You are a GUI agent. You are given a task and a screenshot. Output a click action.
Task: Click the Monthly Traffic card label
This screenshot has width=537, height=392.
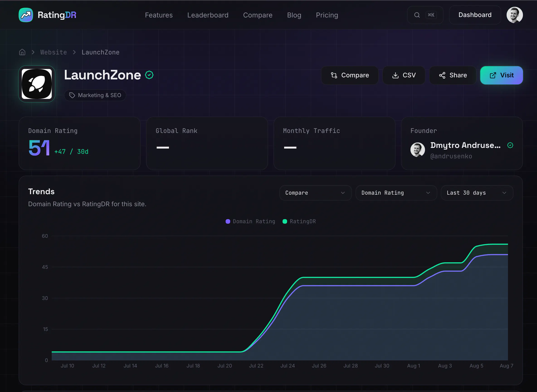[x=311, y=131]
